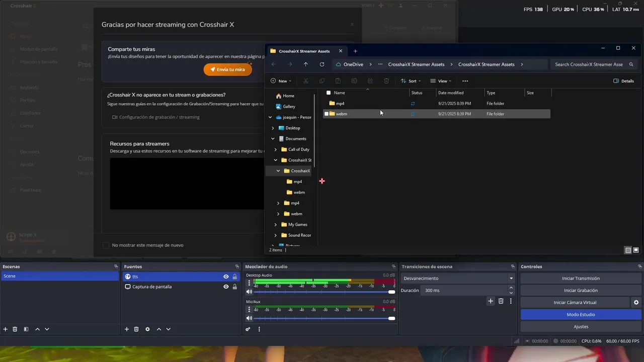Open audio mixer menu dots at bottom
Viewport: 644px width, 362px height.
[259, 329]
